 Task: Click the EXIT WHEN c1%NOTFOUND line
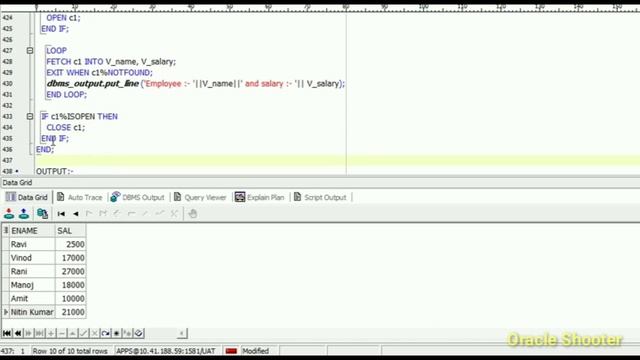tap(99, 73)
